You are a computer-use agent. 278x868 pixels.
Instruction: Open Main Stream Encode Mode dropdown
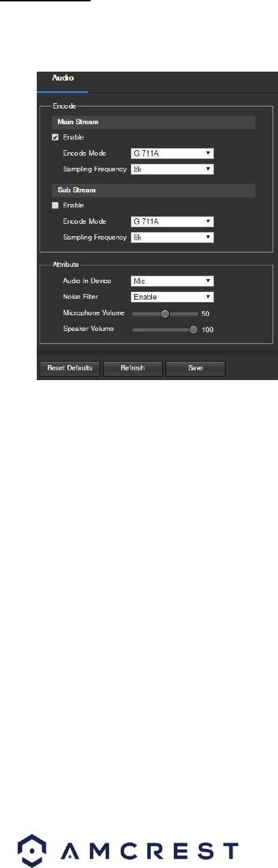pos(172,154)
